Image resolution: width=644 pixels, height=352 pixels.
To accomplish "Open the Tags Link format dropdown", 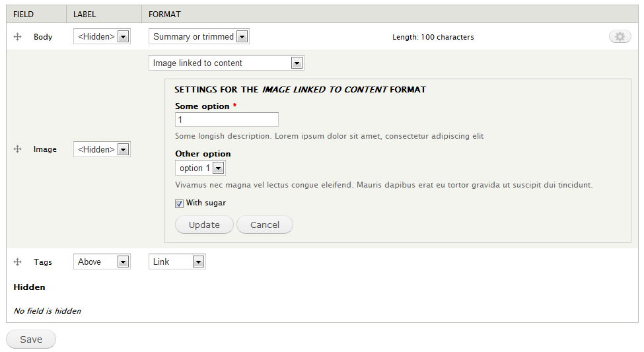I will [177, 262].
